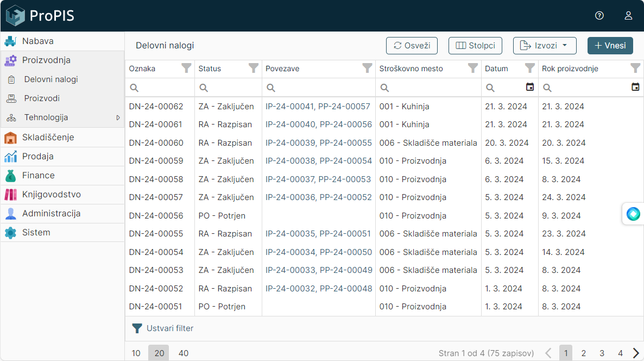The width and height of the screenshot is (644, 361).
Task: Open the Nabava module
Action: coord(62,41)
